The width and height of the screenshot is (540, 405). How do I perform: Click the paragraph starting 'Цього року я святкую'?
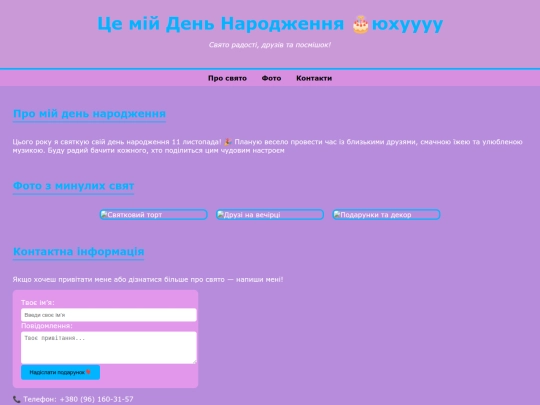(x=268, y=146)
